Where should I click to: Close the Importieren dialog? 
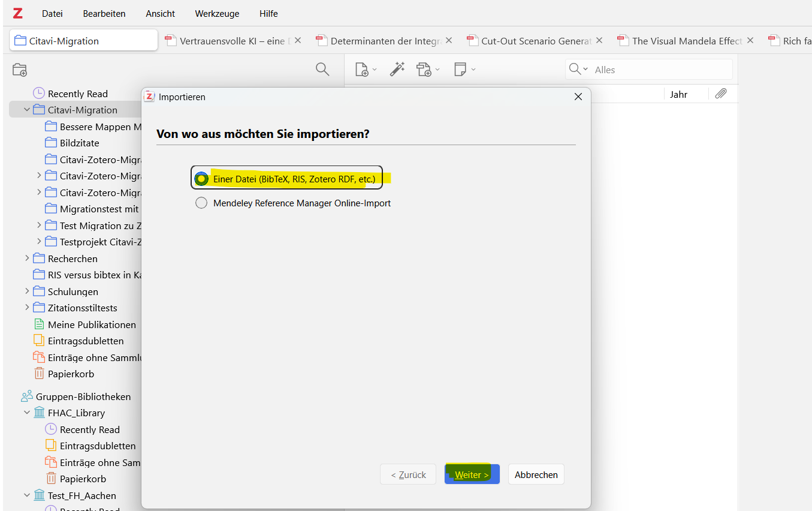point(578,97)
